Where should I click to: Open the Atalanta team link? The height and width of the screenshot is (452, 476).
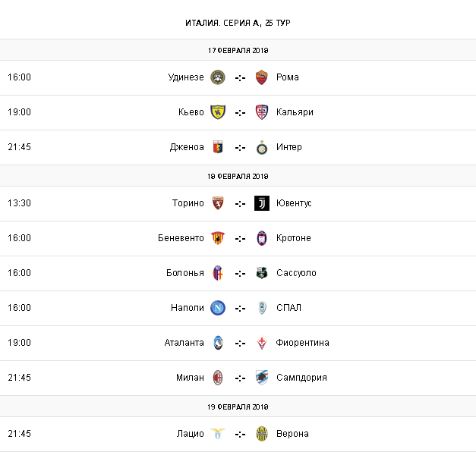pos(184,343)
